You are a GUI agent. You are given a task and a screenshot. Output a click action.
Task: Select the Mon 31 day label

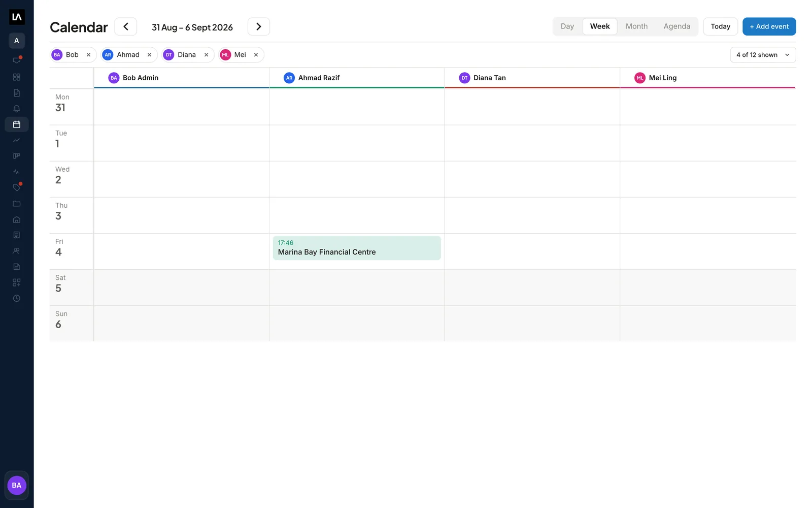[x=62, y=103]
